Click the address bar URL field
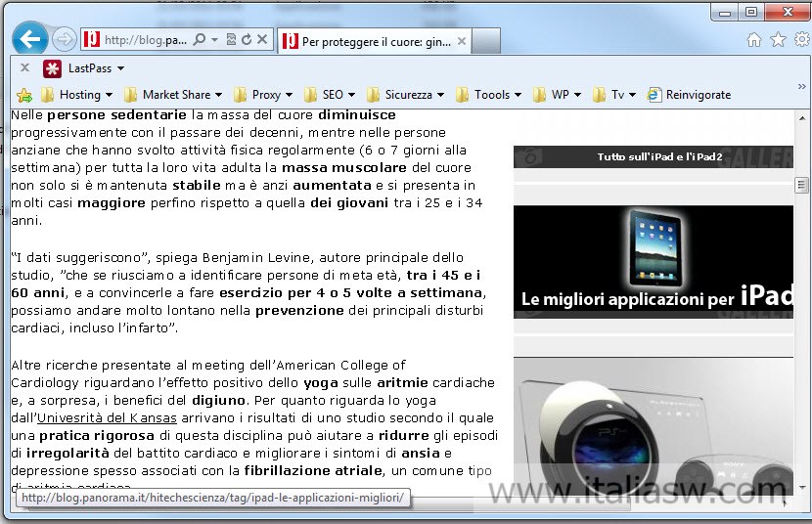Screen dimensions: 812x524 (x=145, y=39)
